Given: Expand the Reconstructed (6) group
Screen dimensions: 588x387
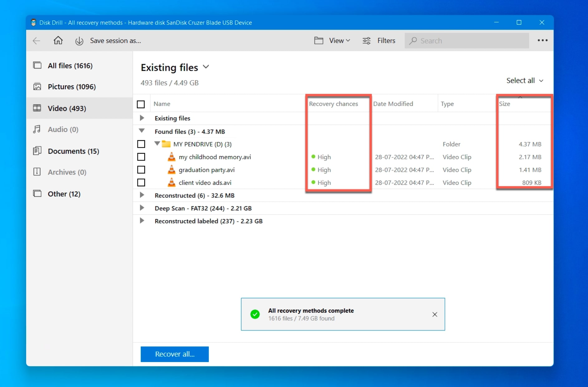Looking at the screenshot, I should (142, 195).
